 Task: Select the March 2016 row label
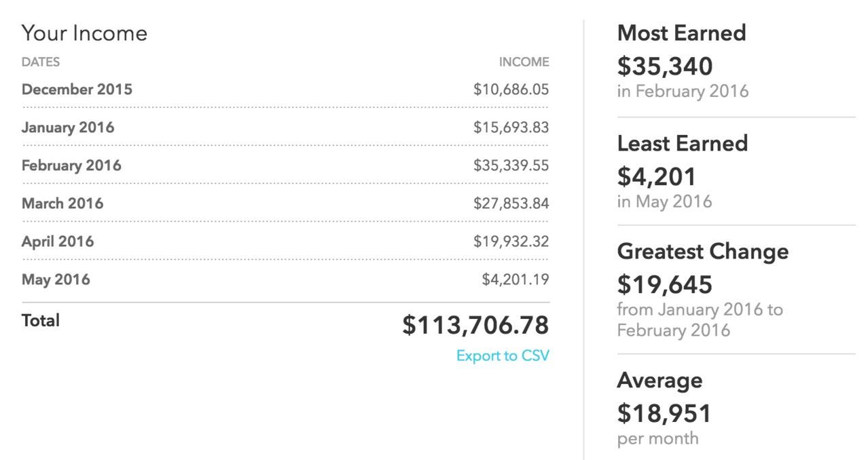62,204
